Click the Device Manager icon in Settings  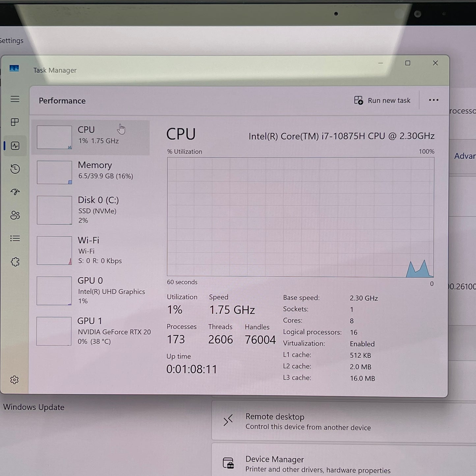pos(228,463)
